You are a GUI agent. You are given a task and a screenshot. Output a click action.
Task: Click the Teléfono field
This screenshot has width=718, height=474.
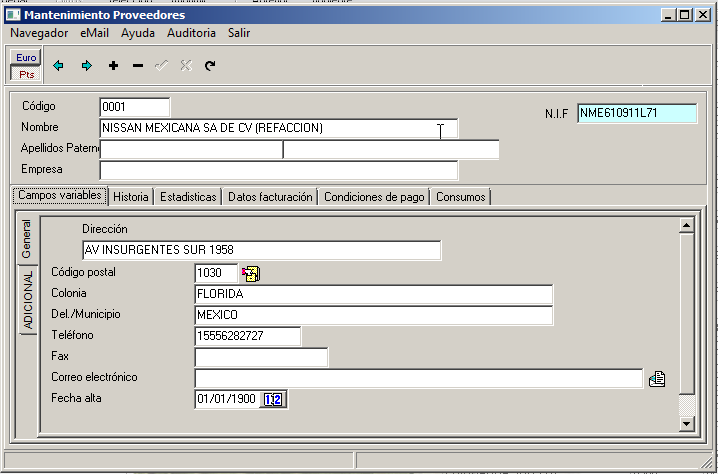[x=248, y=336]
